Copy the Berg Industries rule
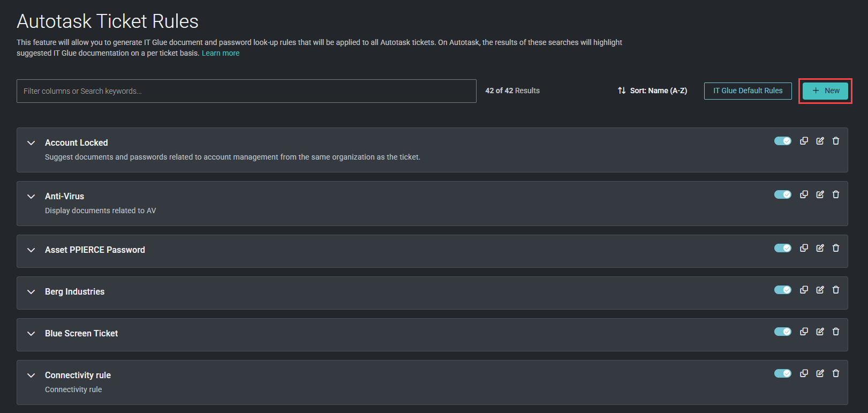 point(804,290)
